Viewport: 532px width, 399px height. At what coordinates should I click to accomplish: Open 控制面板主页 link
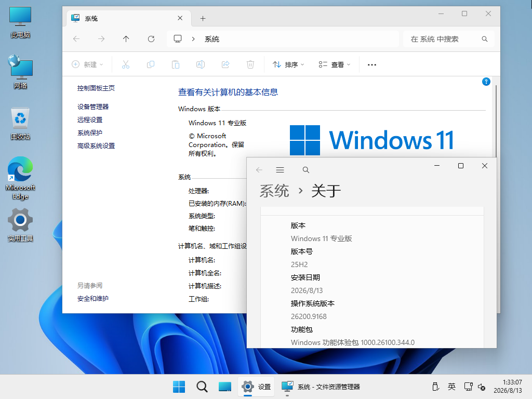click(96, 88)
